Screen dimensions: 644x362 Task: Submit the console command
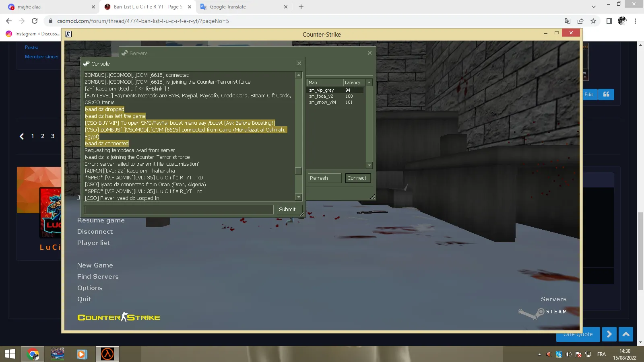(x=287, y=210)
